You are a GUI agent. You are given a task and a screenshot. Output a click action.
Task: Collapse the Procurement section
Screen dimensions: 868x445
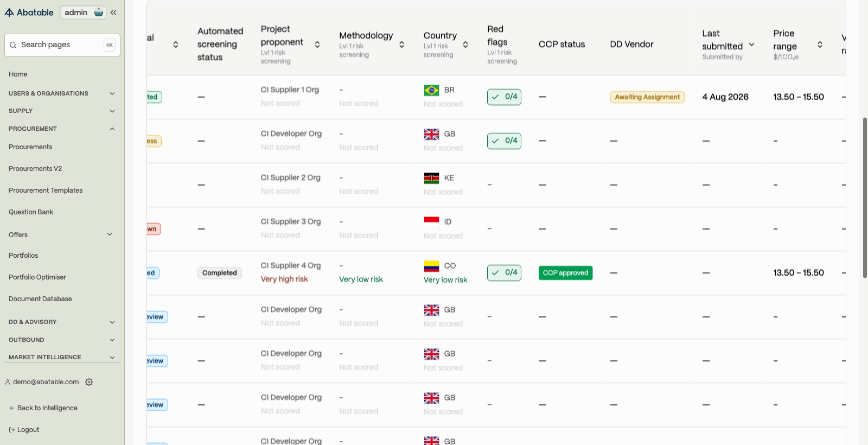click(x=62, y=129)
